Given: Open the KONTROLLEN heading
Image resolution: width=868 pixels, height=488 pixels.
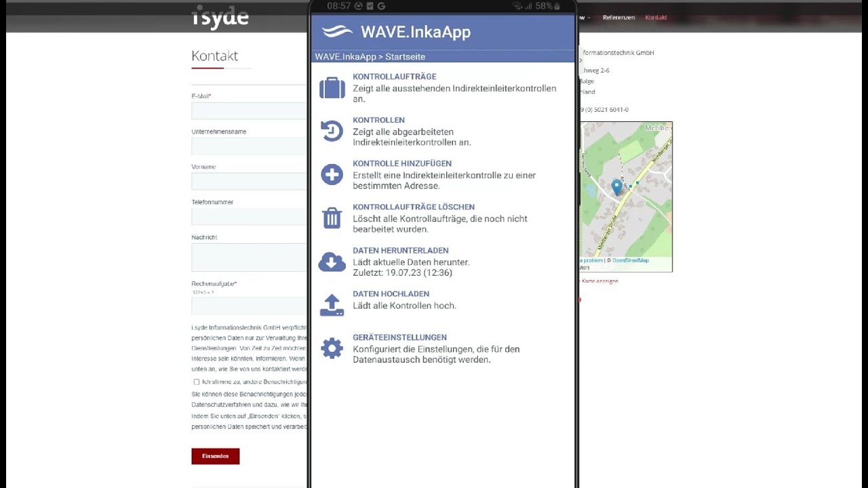Looking at the screenshot, I should tap(378, 120).
